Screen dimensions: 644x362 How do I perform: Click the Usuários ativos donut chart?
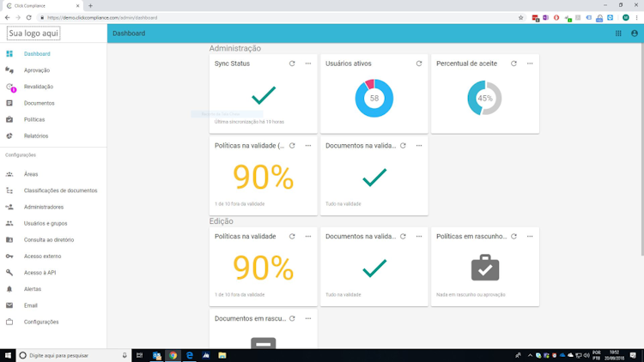[x=374, y=98]
